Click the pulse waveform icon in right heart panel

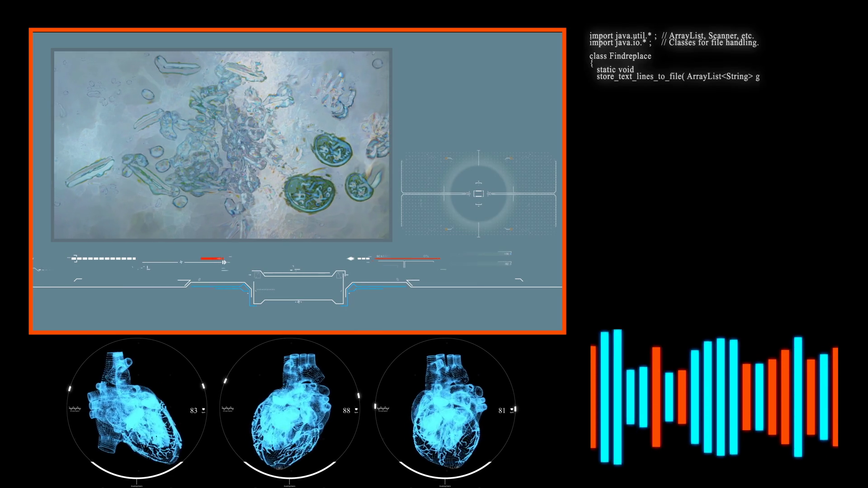pyautogui.click(x=383, y=409)
